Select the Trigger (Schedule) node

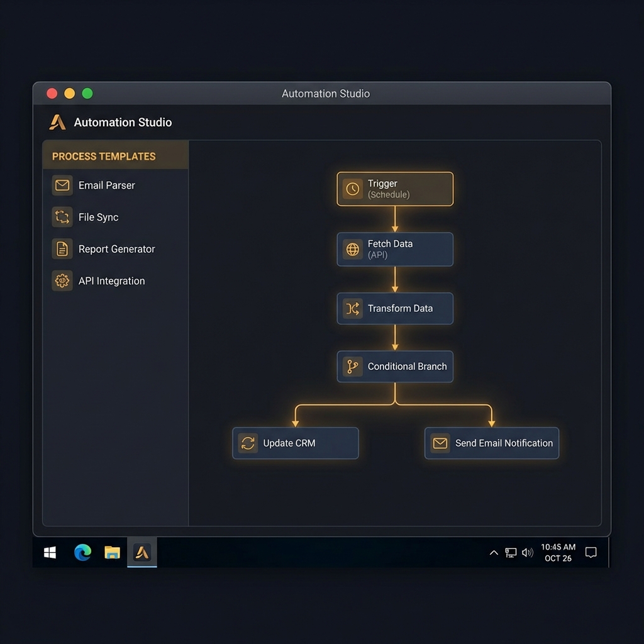395,189
